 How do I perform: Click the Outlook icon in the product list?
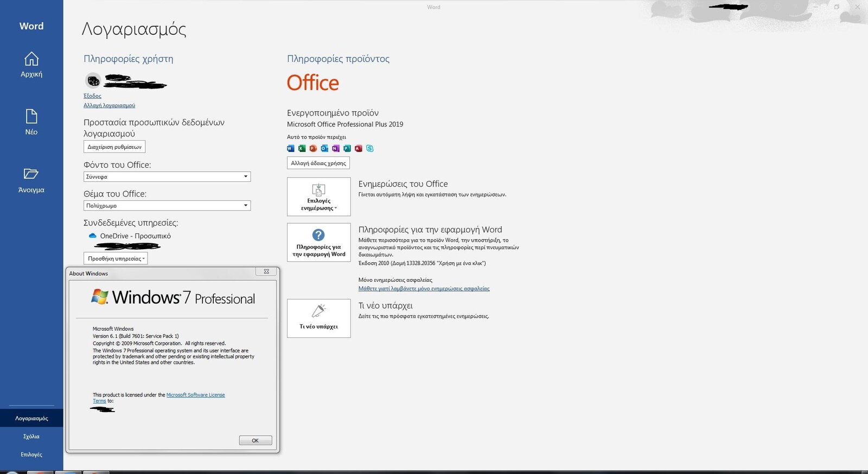[x=324, y=148]
